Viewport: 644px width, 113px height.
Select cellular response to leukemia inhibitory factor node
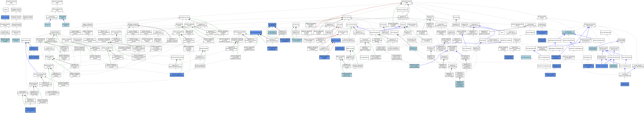[x=509, y=57]
